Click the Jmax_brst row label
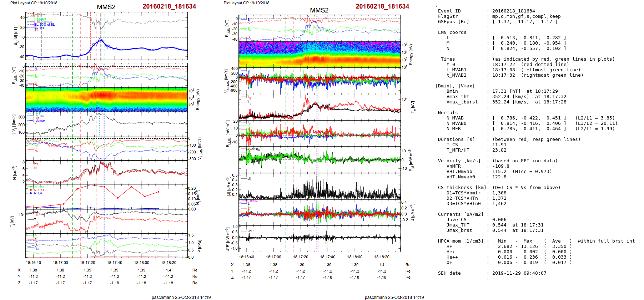The width and height of the screenshot is (644, 300). (459, 230)
